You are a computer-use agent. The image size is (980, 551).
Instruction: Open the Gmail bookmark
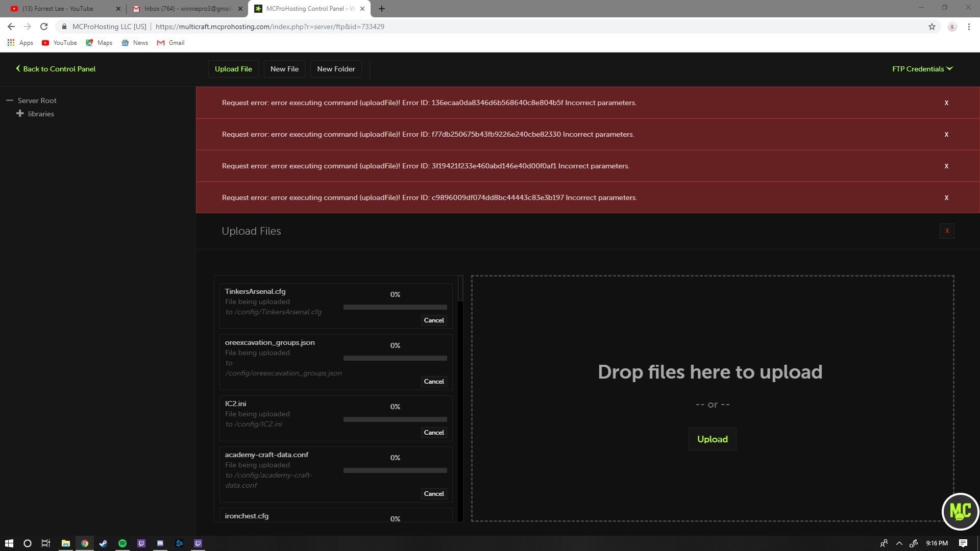(x=170, y=43)
